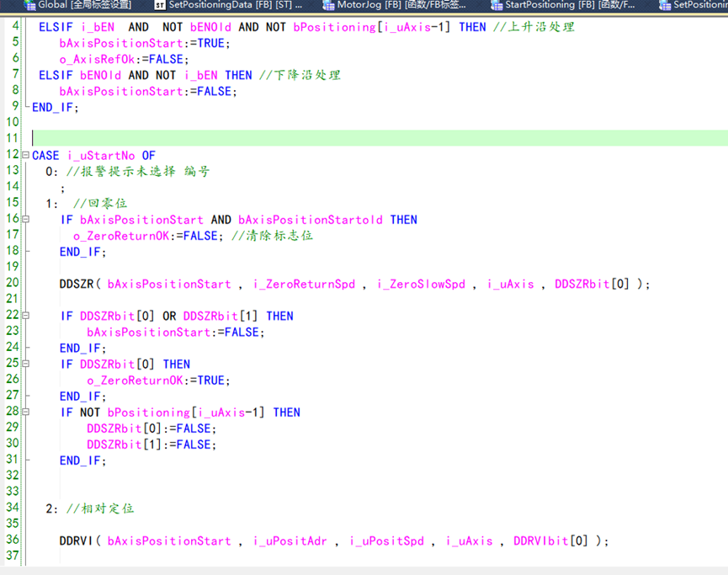The height and width of the screenshot is (575, 728).
Task: Collapse the IF NOT bPositioning block at line 28
Action: [x=26, y=413]
